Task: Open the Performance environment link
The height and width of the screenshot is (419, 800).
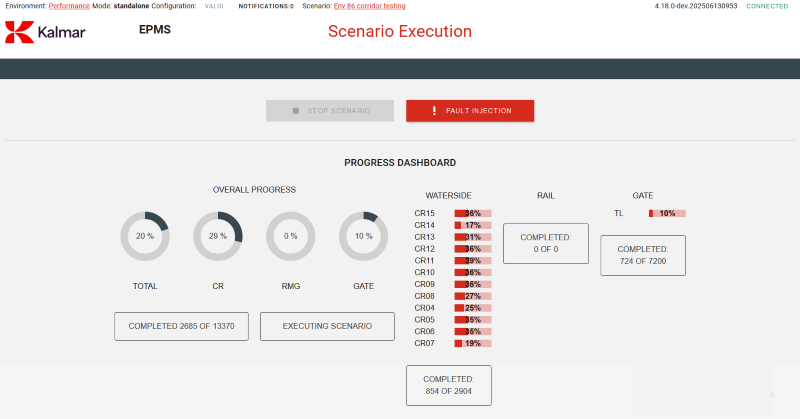Action: click(69, 6)
